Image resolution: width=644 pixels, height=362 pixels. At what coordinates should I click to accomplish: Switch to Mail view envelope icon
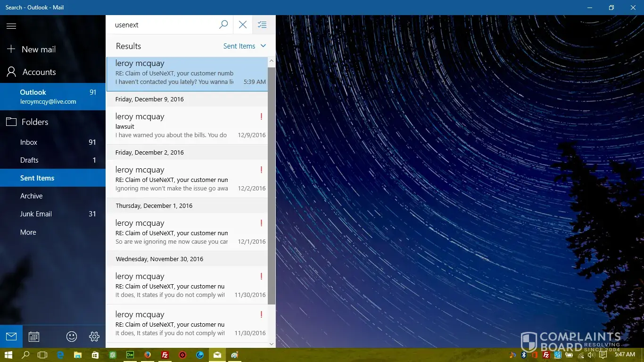click(x=11, y=337)
